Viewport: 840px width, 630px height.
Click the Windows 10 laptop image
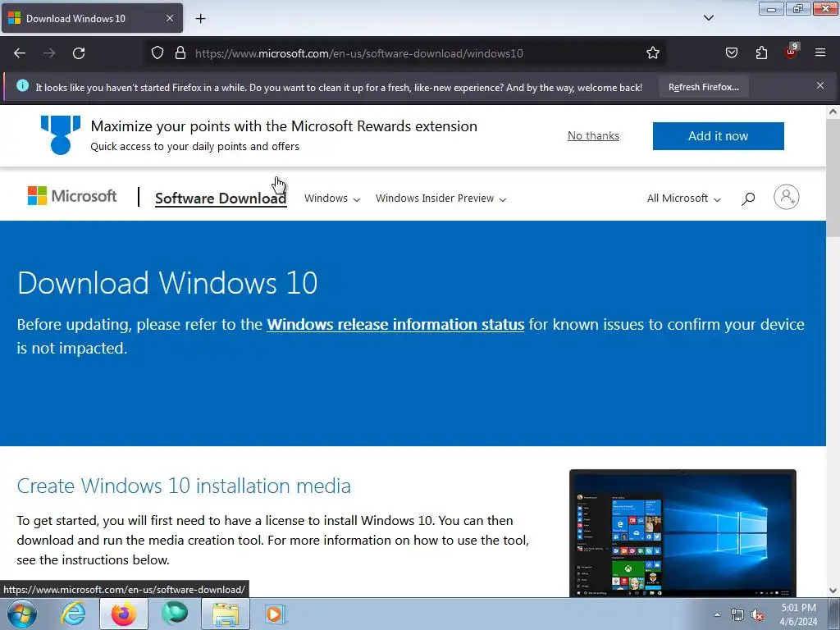(682, 533)
